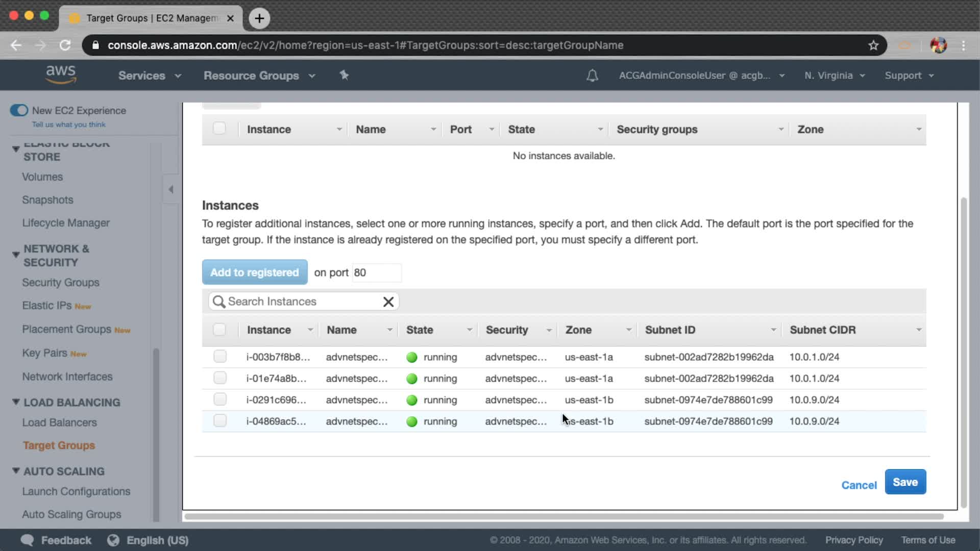The image size is (980, 551).
Task: Toggle the New EC2 Experience switch
Action: 19,111
